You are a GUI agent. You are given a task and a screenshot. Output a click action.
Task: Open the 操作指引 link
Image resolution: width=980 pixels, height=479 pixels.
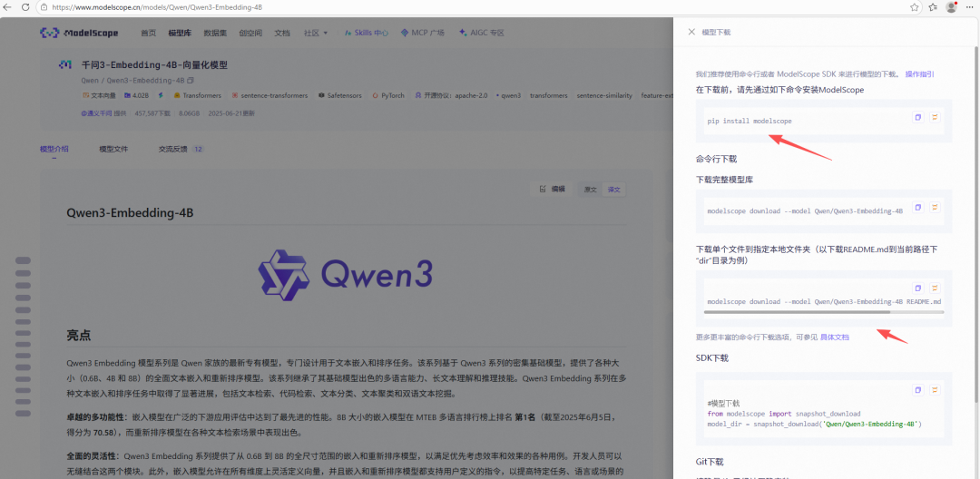[920, 73]
